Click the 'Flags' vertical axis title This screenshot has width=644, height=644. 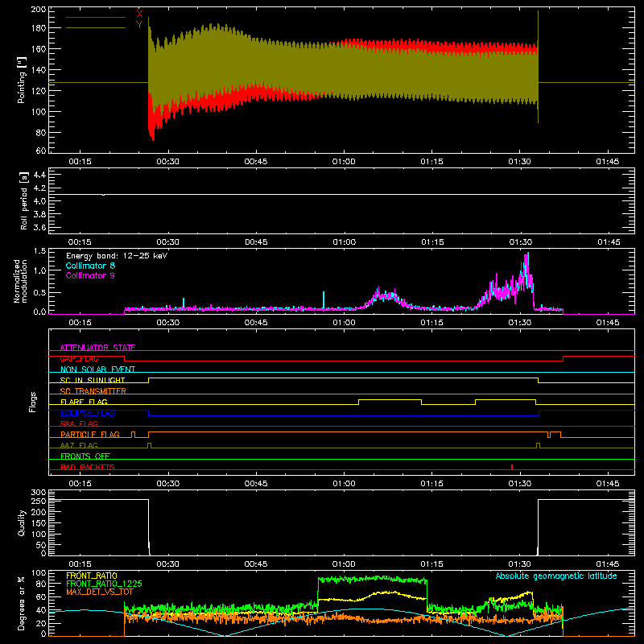(x=33, y=402)
